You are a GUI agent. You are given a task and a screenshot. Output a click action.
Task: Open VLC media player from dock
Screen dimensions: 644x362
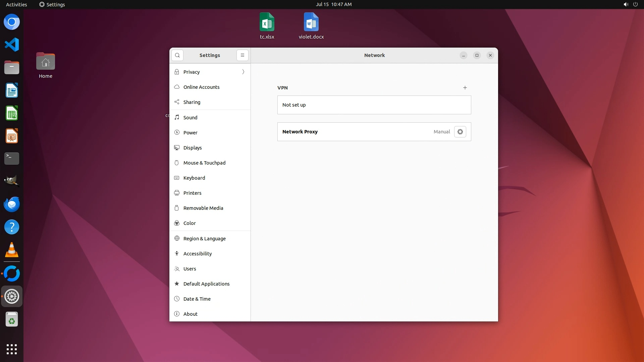(x=12, y=250)
